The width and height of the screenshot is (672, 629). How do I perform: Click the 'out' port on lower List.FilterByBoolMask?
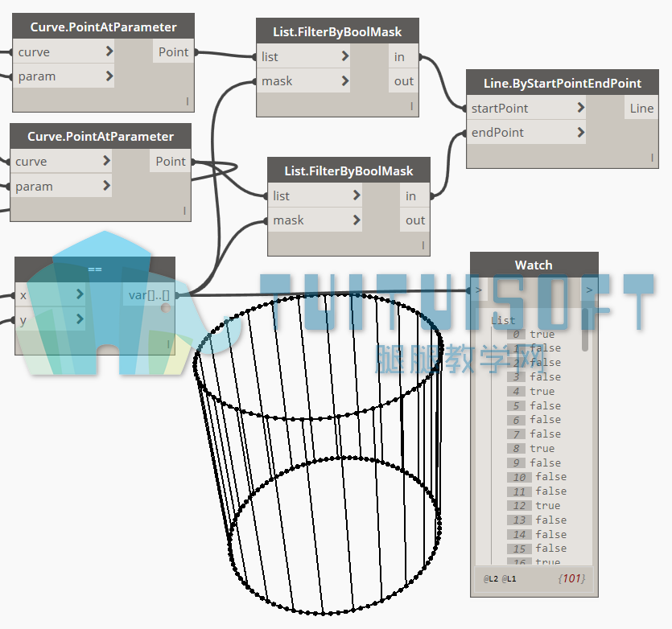pyautogui.click(x=414, y=220)
